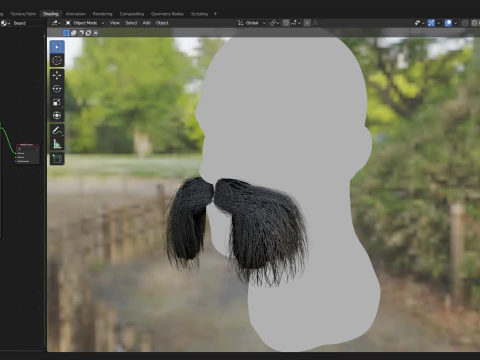Switch to the Scripting workspace tab

point(199,14)
